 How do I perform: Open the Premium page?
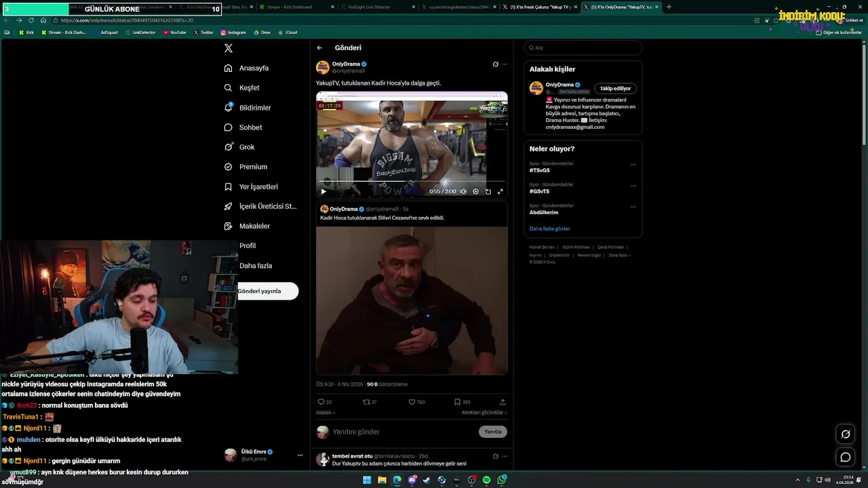(x=245, y=167)
